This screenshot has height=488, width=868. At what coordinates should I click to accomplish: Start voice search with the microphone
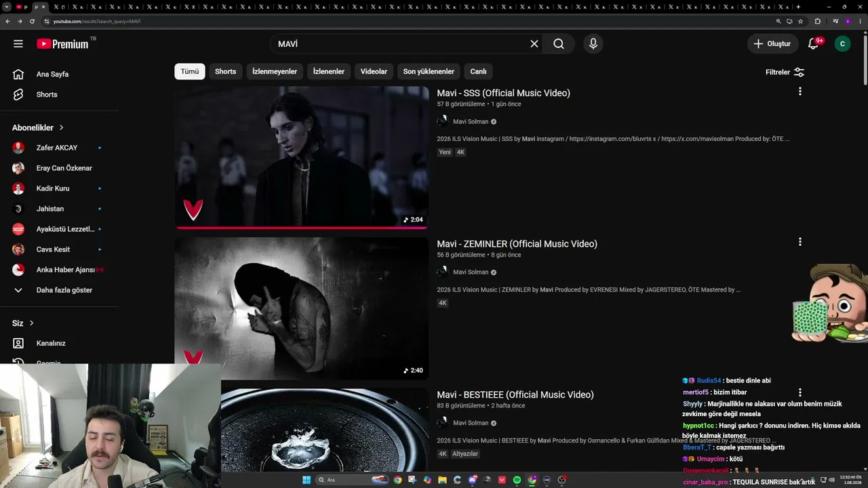click(593, 44)
